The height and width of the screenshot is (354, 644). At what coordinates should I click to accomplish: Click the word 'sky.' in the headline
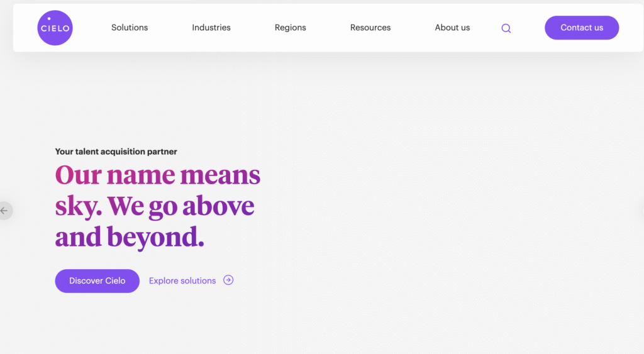click(x=78, y=206)
